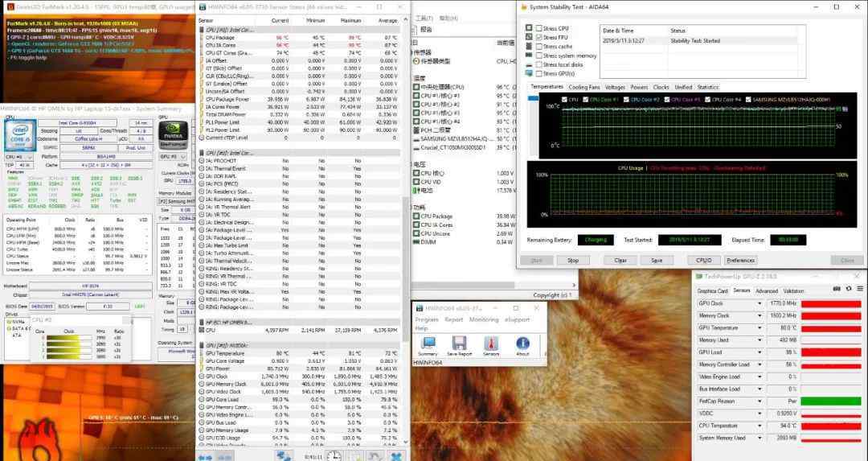Enable the Stress CPU checkbox
This screenshot has width=868, height=461.
(538, 28)
